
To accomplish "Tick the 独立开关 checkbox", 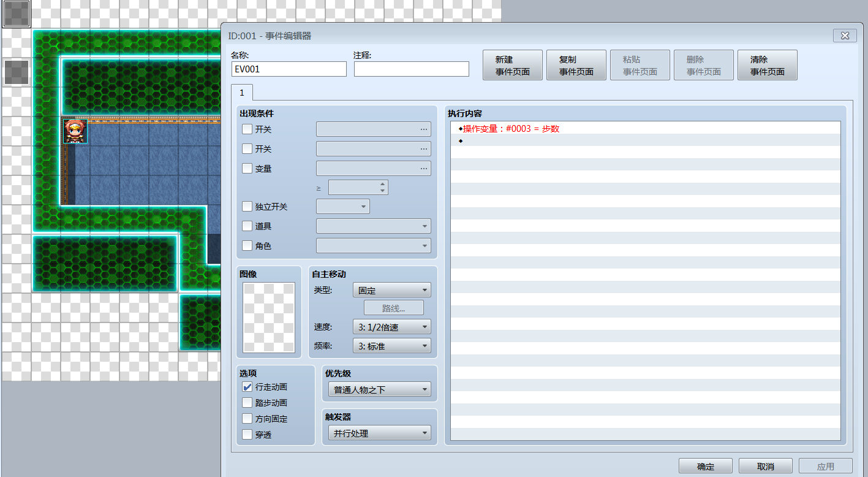I will (247, 207).
